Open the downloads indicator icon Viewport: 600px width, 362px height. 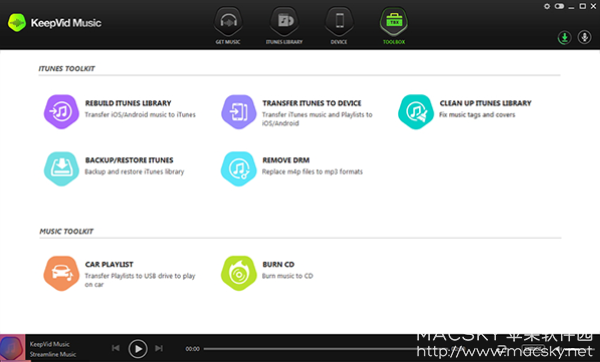coord(564,38)
